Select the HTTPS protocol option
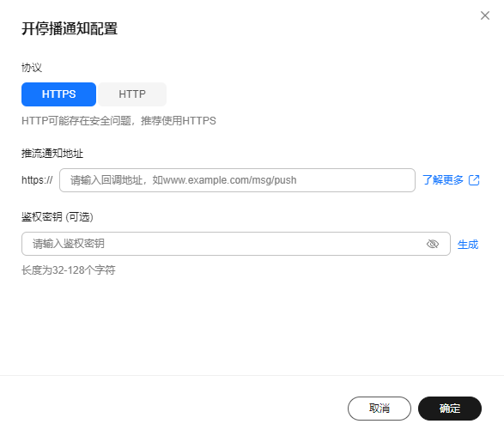This screenshot has width=504, height=430. pyautogui.click(x=59, y=94)
